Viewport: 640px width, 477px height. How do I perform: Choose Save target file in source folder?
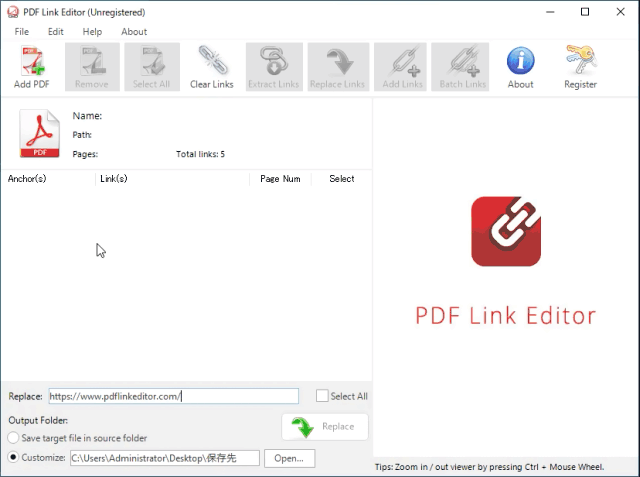(13, 438)
